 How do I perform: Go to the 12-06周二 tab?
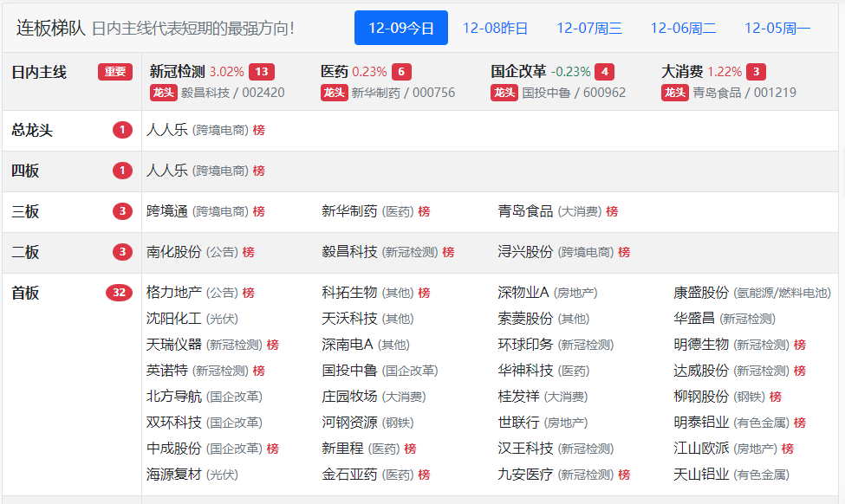(x=683, y=28)
